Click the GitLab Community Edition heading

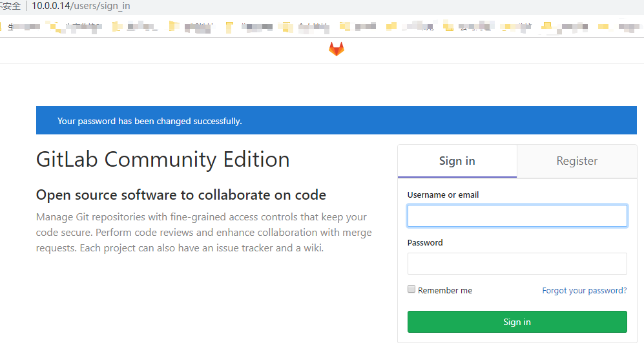click(x=163, y=160)
